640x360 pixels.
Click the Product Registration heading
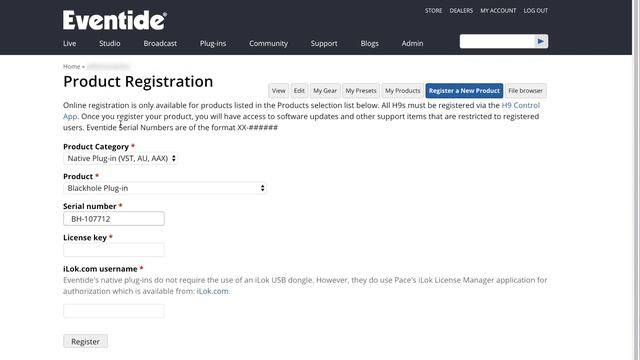point(138,82)
